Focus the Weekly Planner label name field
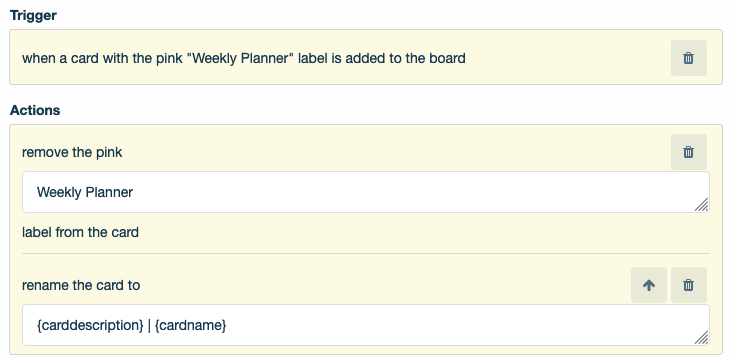The image size is (731, 360). pos(366,192)
